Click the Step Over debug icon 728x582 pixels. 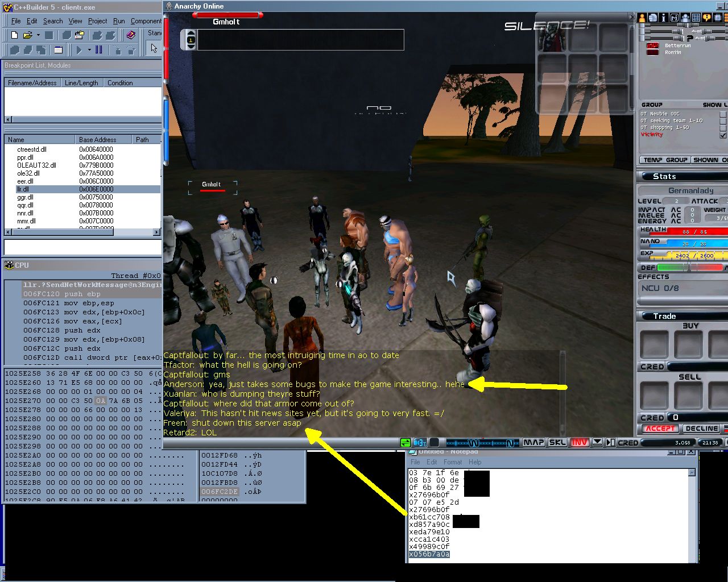pos(131,50)
